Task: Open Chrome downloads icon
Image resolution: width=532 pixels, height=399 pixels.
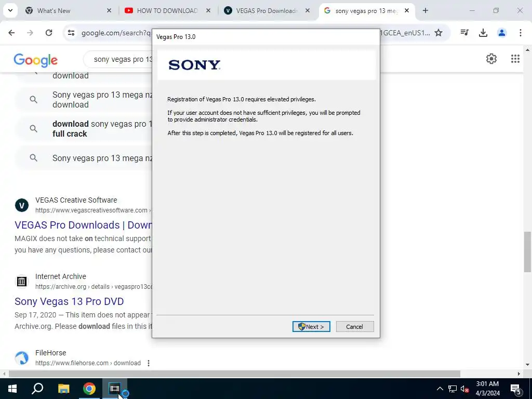Action: tap(483, 33)
